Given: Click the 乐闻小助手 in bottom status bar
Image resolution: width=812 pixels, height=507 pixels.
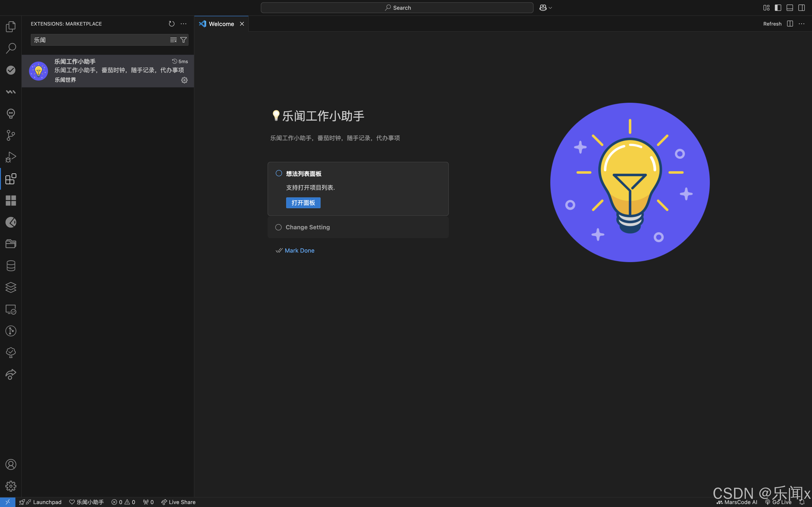Looking at the screenshot, I should pos(87,502).
